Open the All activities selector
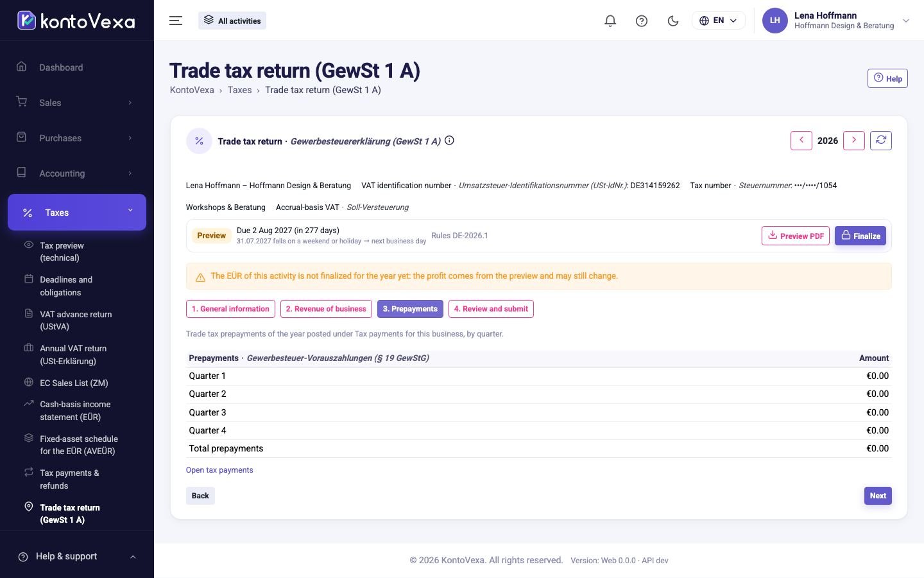Image resolution: width=924 pixels, height=578 pixels. 232,21
